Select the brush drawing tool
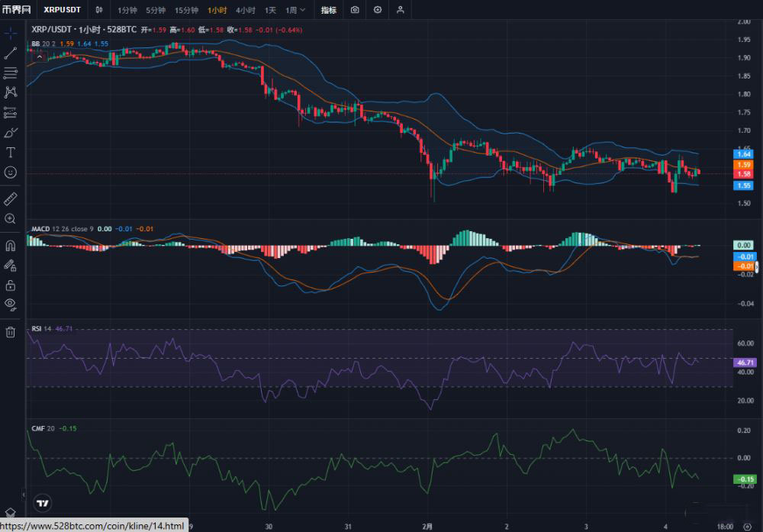763x532 pixels. point(11,132)
